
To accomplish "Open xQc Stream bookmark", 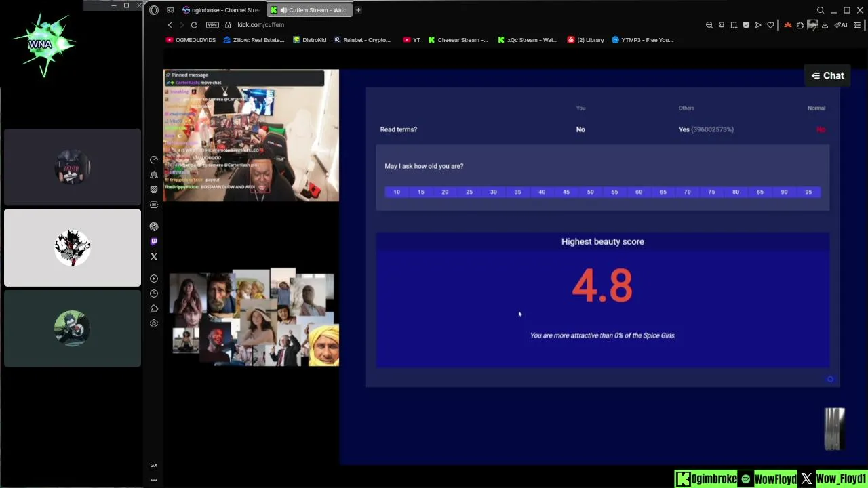I will 528,40.
